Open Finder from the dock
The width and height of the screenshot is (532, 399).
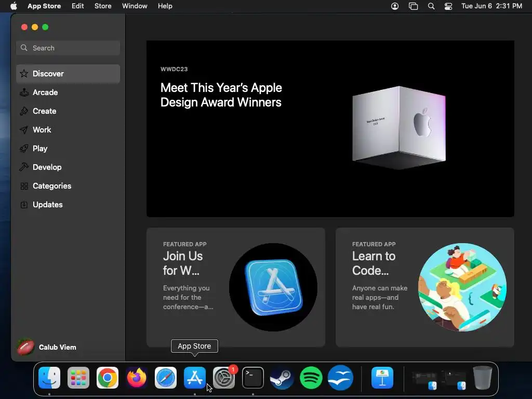49,378
